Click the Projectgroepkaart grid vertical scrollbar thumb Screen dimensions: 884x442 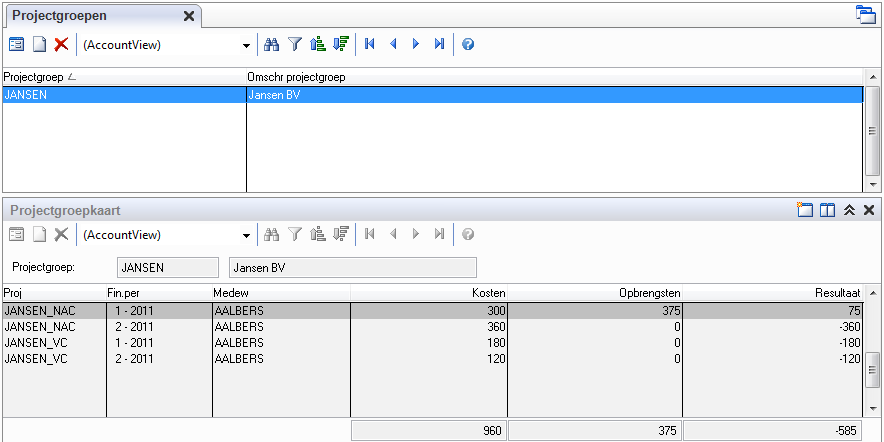click(872, 370)
